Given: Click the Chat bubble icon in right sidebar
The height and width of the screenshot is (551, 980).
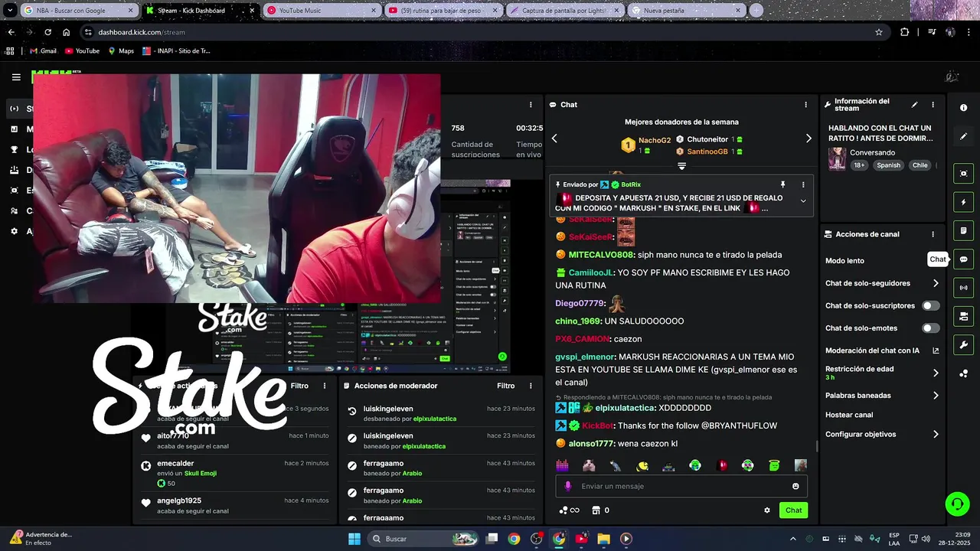Looking at the screenshot, I should (x=963, y=259).
